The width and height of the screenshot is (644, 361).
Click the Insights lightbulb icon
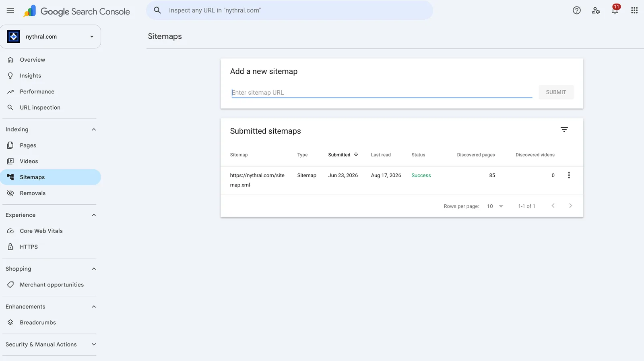(10, 76)
